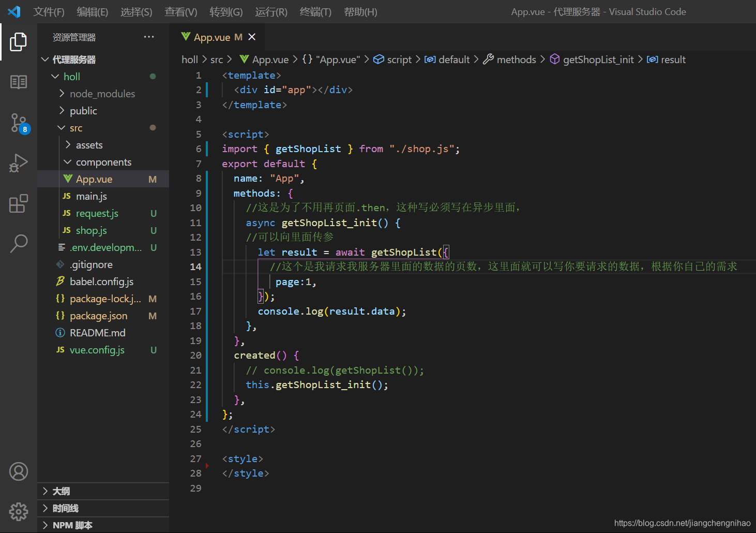This screenshot has width=756, height=533.
Task: Open the Explorer view in activity bar
Action: click(19, 42)
